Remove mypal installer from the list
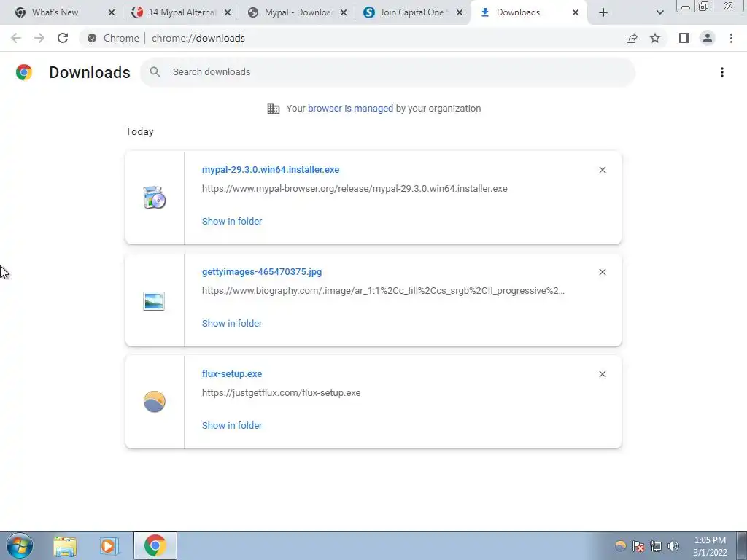 (x=602, y=170)
